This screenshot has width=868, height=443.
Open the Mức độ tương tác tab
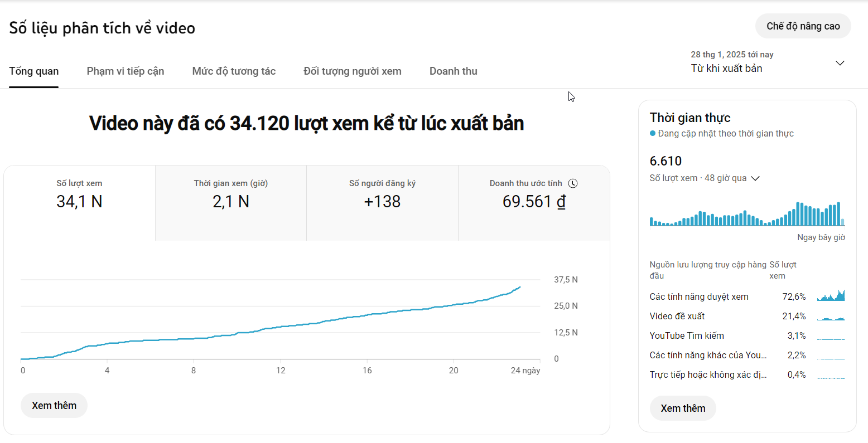click(x=234, y=71)
